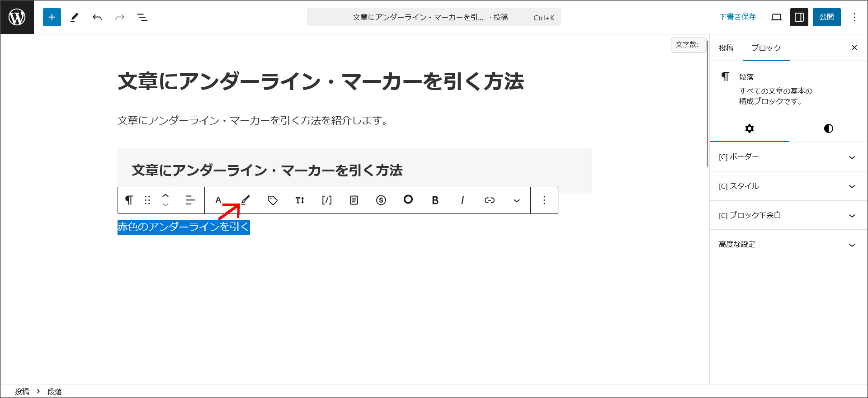
Task: Click the marker highlighter icon in toolbar
Action: [245, 200]
